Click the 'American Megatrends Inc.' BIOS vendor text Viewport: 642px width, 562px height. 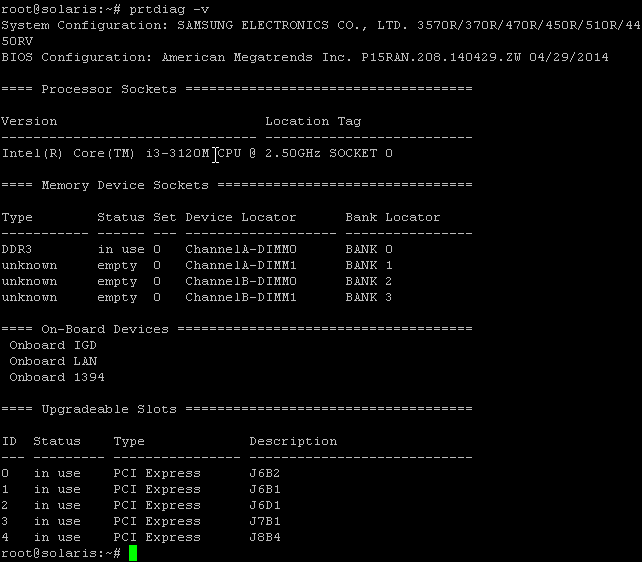click(x=256, y=57)
